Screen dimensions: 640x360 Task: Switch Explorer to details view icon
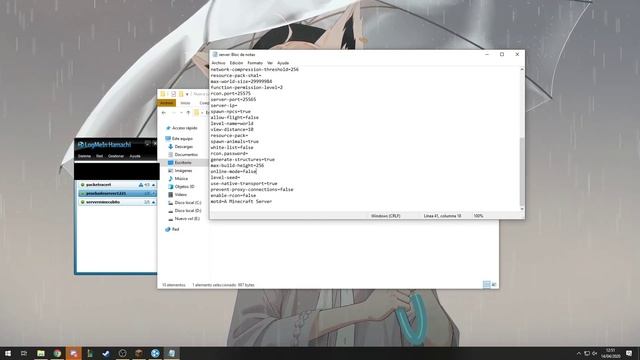pos(486,284)
